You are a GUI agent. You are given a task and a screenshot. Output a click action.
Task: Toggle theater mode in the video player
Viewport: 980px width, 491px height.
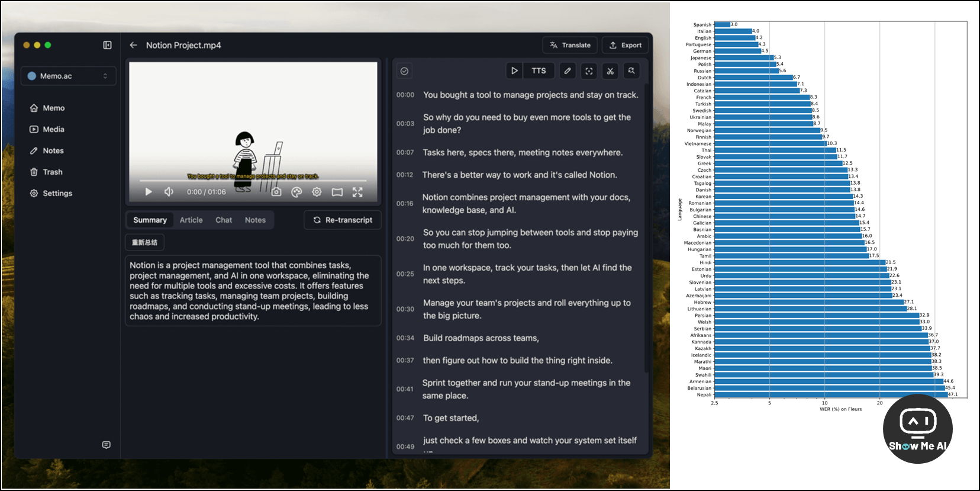(x=337, y=192)
